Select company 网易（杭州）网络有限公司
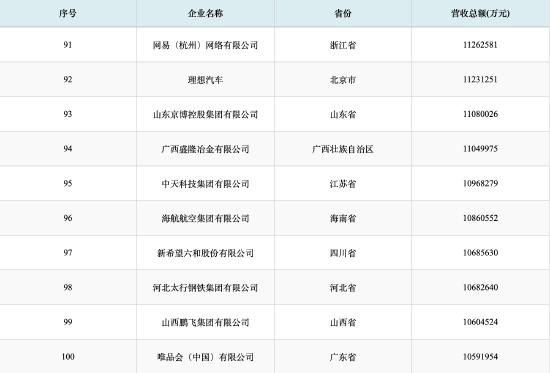The image size is (550, 373). click(205, 45)
